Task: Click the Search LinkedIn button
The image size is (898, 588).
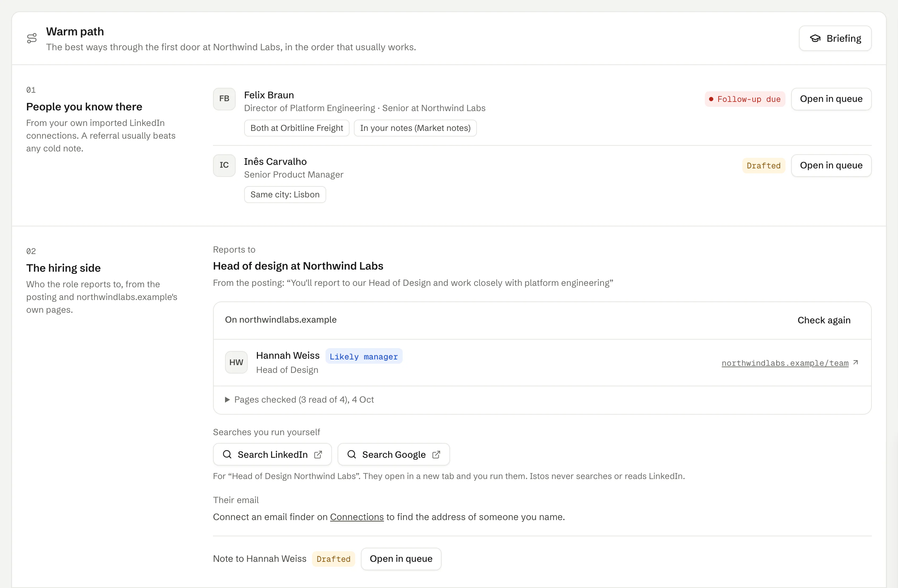Action: [272, 454]
